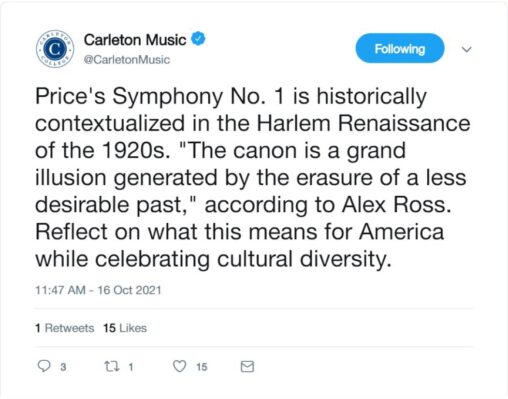Click the Carleton College round avatar logo
508x399 pixels.
pyautogui.click(x=55, y=49)
